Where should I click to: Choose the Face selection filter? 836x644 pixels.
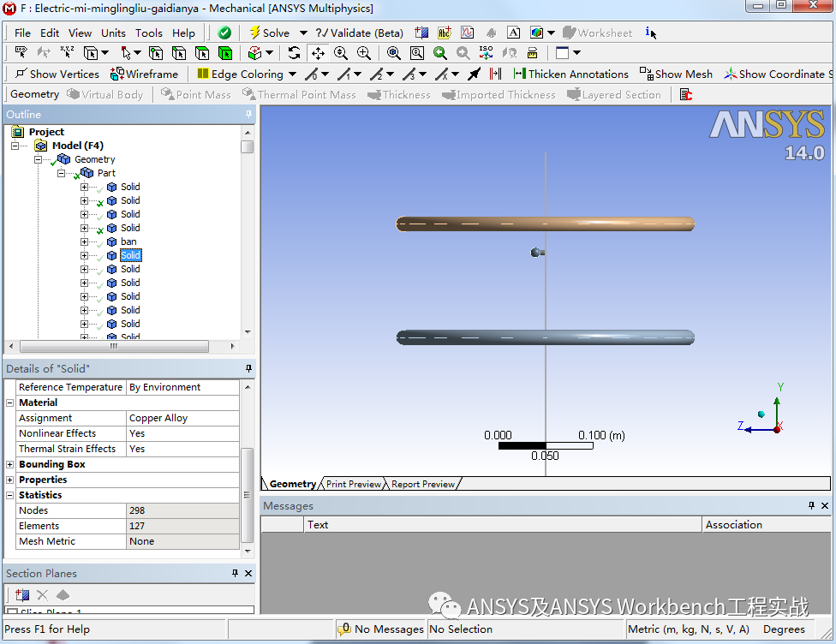pos(202,53)
